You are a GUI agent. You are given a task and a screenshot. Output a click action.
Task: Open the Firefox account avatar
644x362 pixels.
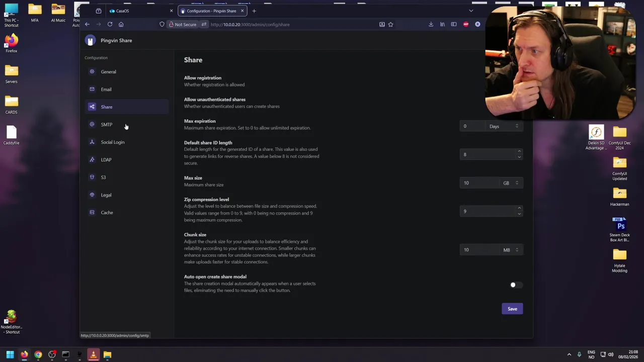(x=477, y=24)
